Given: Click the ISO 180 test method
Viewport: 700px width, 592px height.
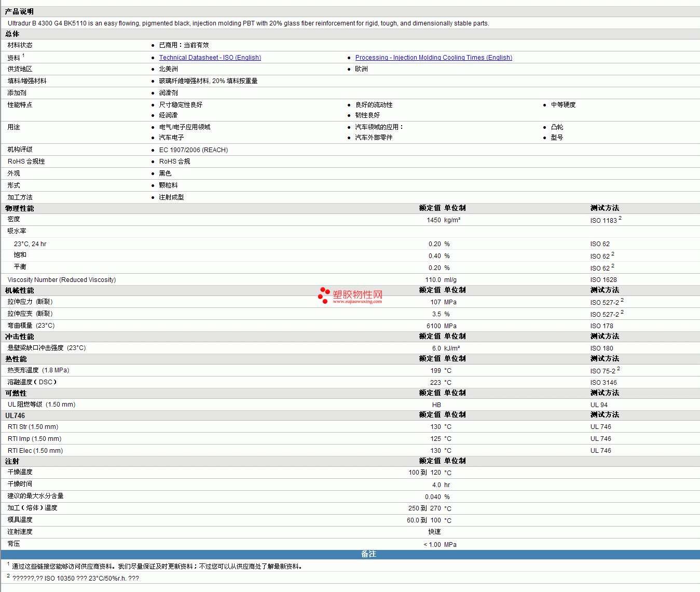Looking at the screenshot, I should [x=601, y=348].
